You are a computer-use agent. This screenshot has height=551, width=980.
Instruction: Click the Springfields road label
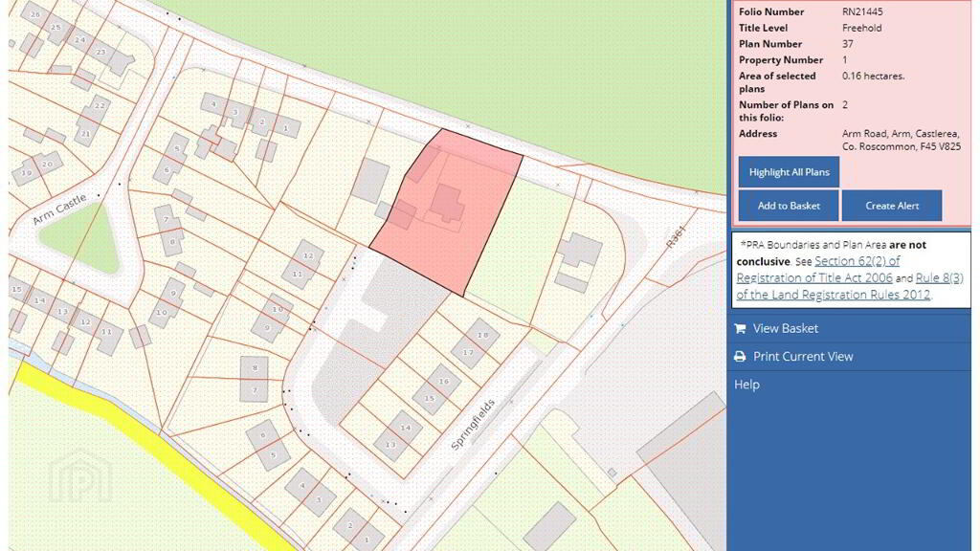point(476,425)
